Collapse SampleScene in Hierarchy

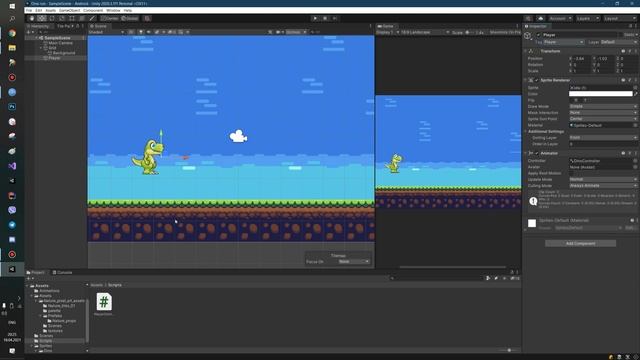(36, 38)
